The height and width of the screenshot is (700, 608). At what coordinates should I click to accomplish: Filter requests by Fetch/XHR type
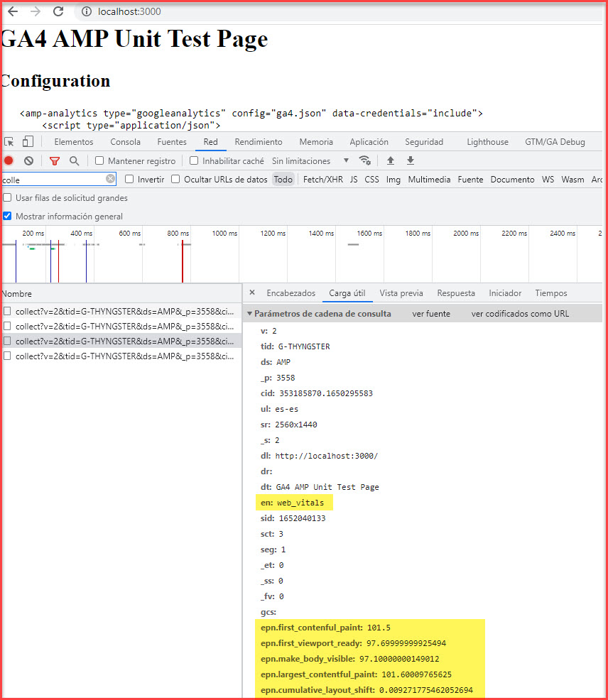point(322,180)
